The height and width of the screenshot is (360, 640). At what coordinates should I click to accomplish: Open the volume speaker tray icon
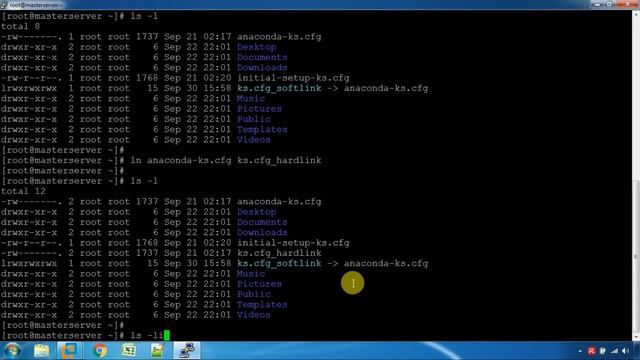[x=625, y=351]
